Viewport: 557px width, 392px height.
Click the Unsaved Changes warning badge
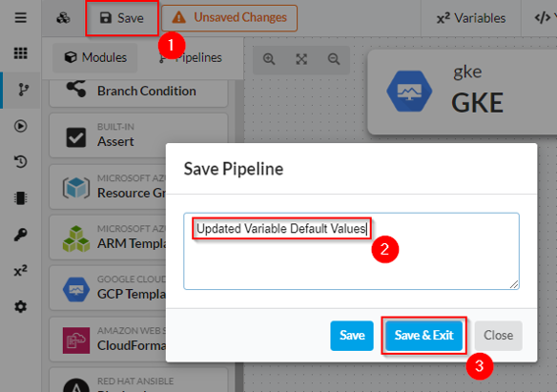pos(229,18)
